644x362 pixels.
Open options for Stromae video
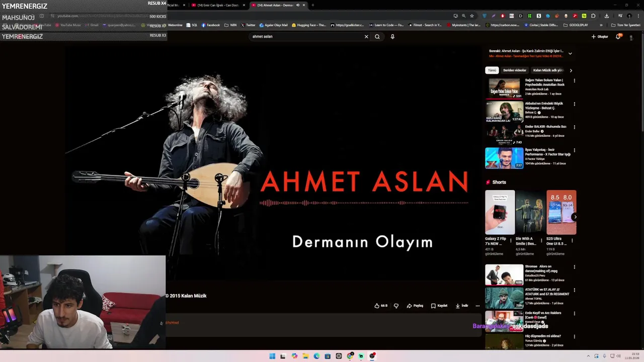(x=574, y=267)
